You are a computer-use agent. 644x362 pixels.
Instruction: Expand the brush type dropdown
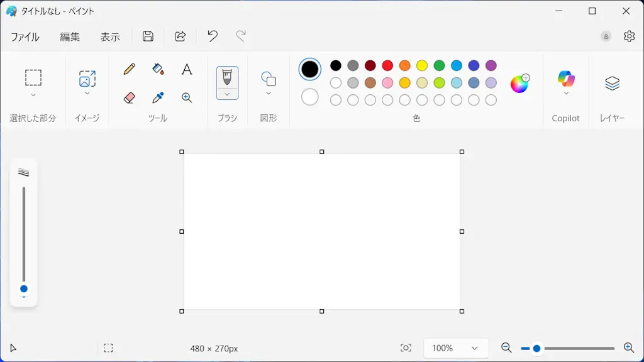point(227,94)
